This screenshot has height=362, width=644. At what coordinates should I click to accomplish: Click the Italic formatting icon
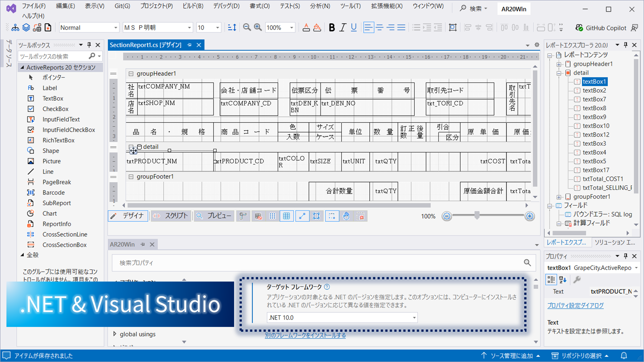[343, 28]
